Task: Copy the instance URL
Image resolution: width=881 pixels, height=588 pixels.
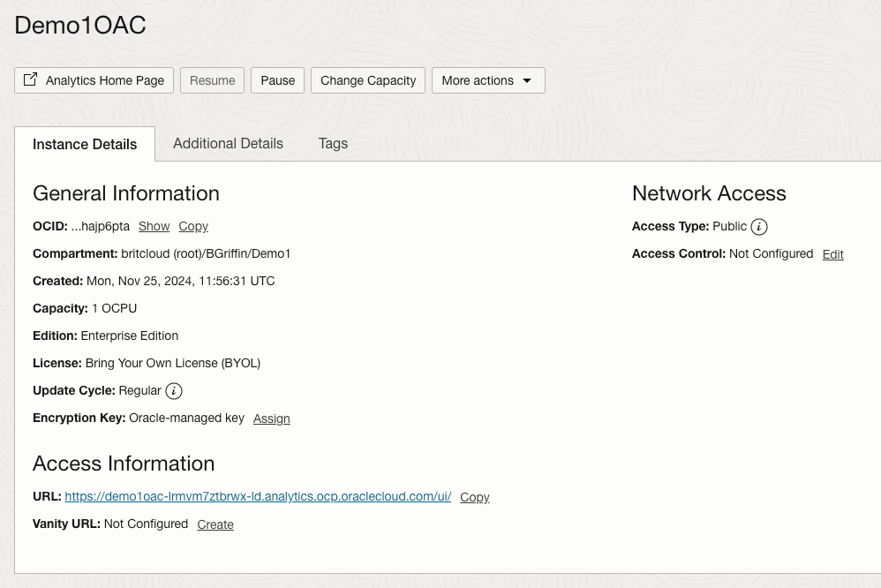Action: (x=474, y=497)
